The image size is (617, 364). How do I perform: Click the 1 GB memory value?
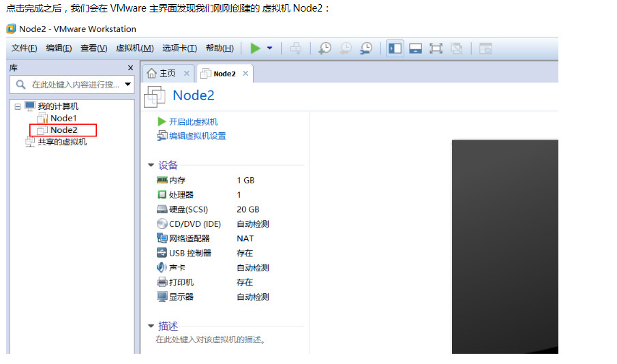(x=245, y=180)
